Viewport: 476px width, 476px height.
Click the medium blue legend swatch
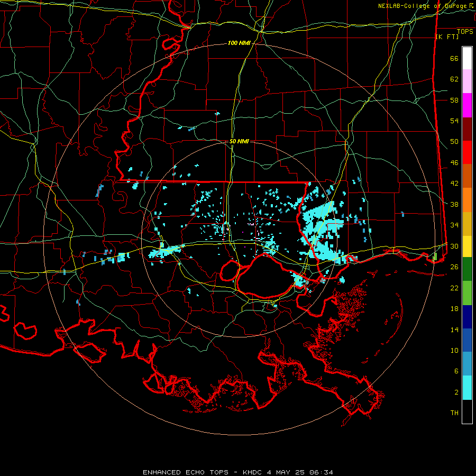[x=467, y=340]
